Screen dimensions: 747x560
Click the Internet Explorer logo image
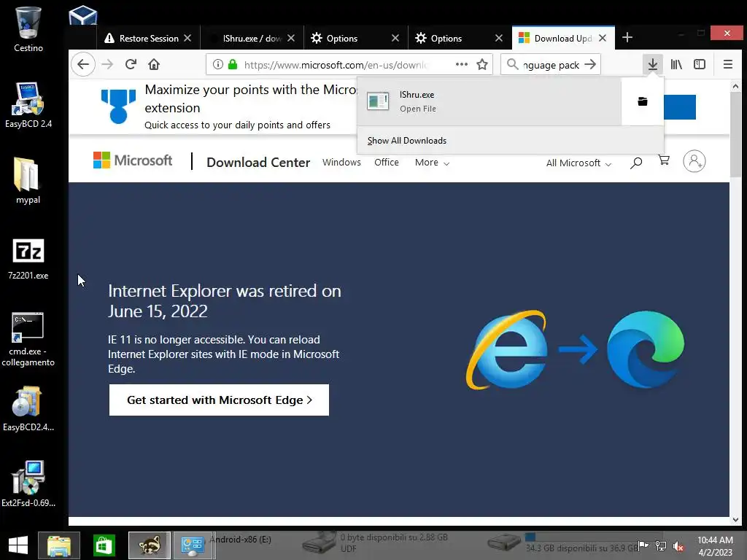pyautogui.click(x=506, y=350)
